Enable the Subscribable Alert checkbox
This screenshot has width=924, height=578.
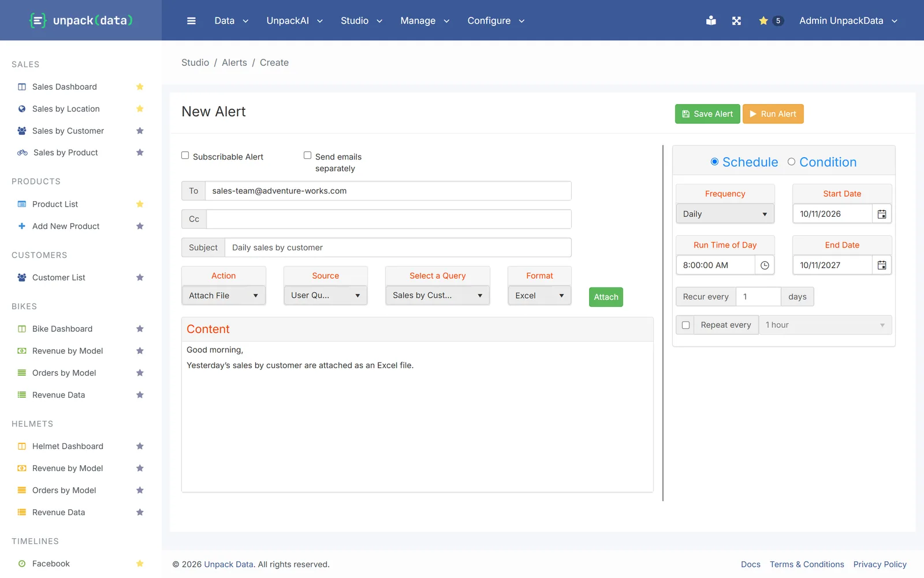pos(185,155)
